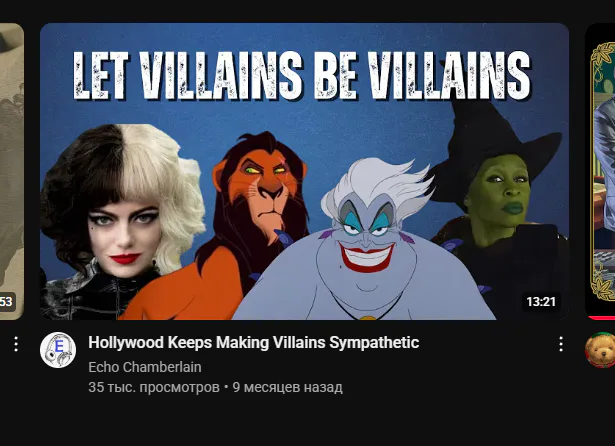Click the grinning purple sea witch in thumbnail
This screenshot has height=446, width=615.
pos(365,243)
